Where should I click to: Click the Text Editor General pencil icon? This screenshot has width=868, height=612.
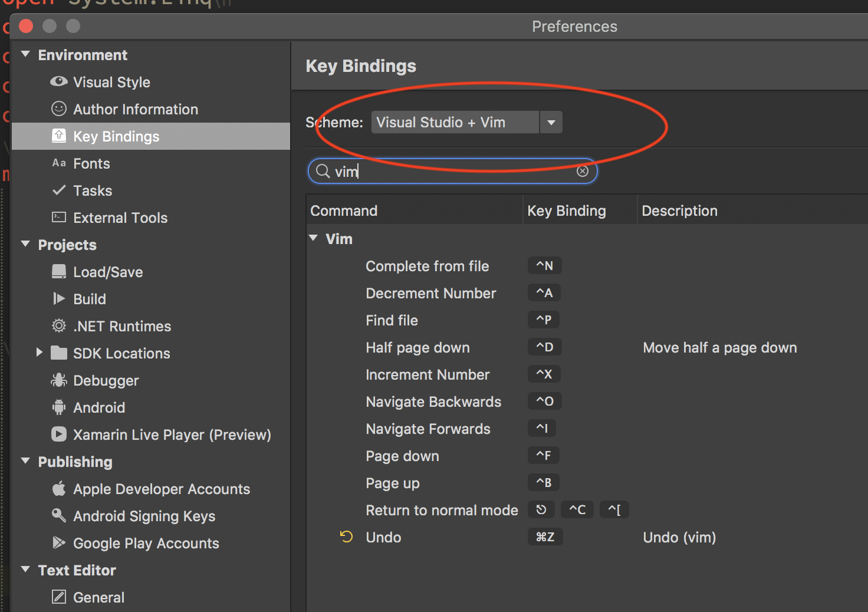point(59,597)
